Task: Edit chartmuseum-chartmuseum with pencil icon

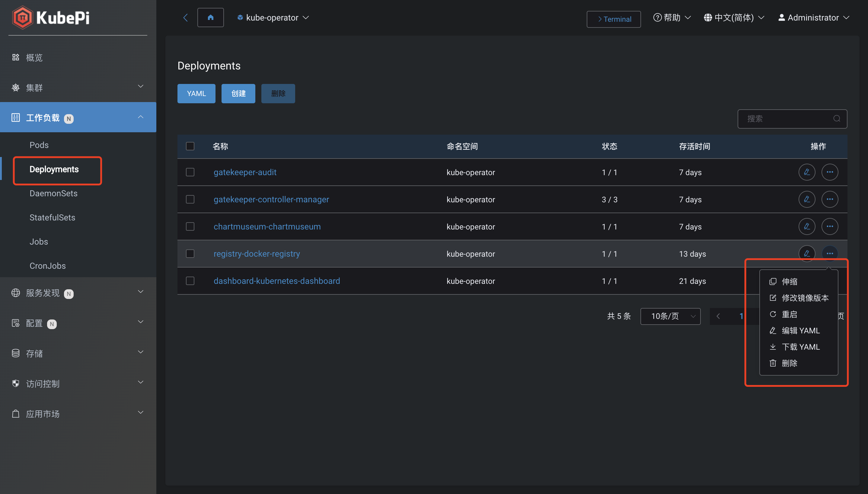Action: coord(807,226)
